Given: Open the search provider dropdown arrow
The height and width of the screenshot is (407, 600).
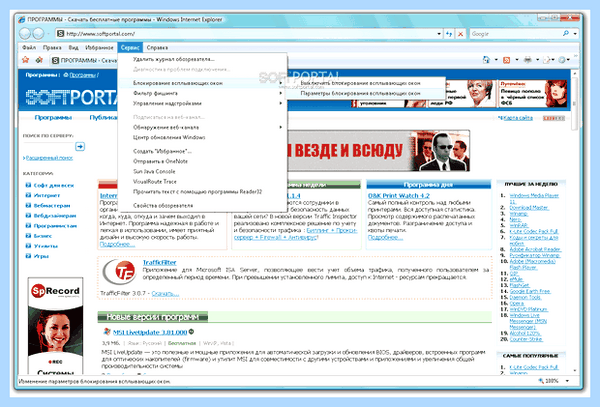Looking at the screenshot, I should click(575, 34).
